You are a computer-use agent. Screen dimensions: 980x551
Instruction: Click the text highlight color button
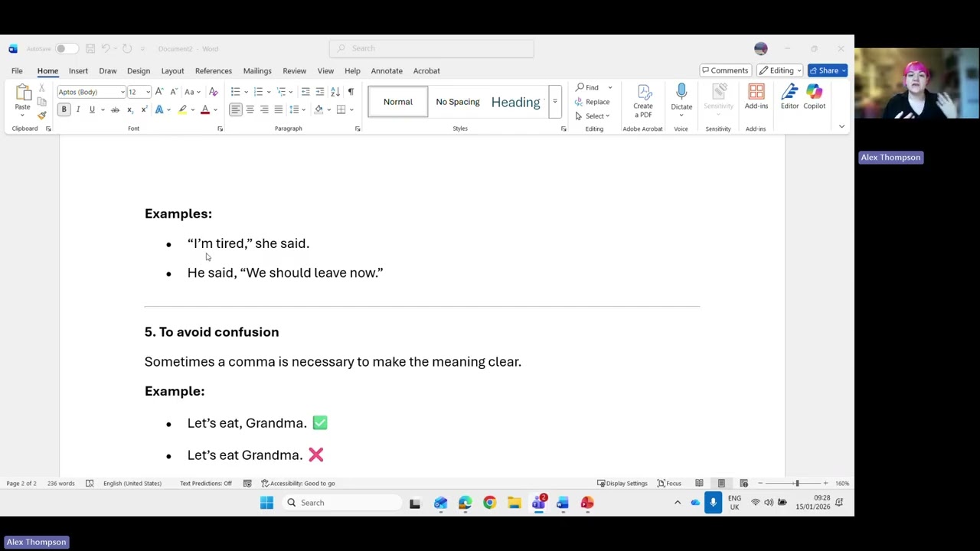click(182, 109)
